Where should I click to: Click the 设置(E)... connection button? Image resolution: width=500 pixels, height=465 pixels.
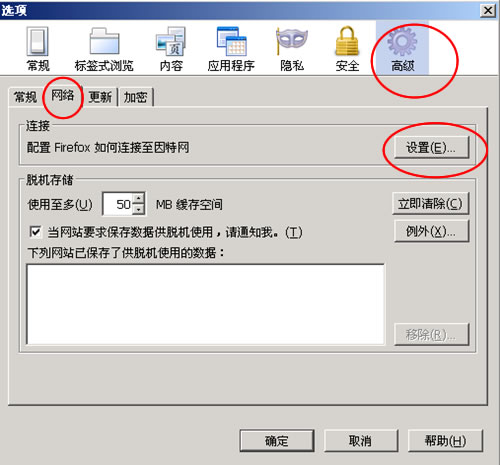tap(431, 147)
